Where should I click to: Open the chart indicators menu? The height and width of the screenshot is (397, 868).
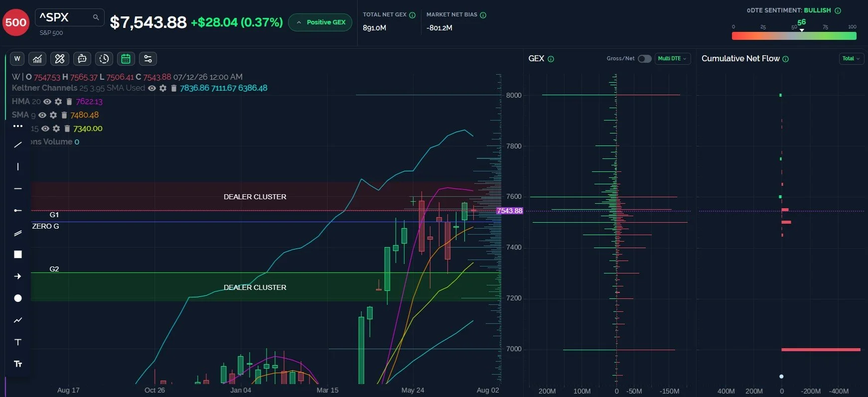37,59
